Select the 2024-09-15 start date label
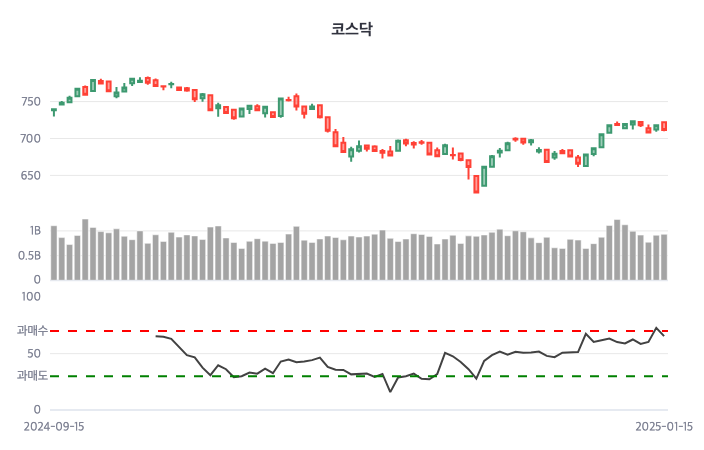The image size is (704, 450). pyautogui.click(x=54, y=426)
